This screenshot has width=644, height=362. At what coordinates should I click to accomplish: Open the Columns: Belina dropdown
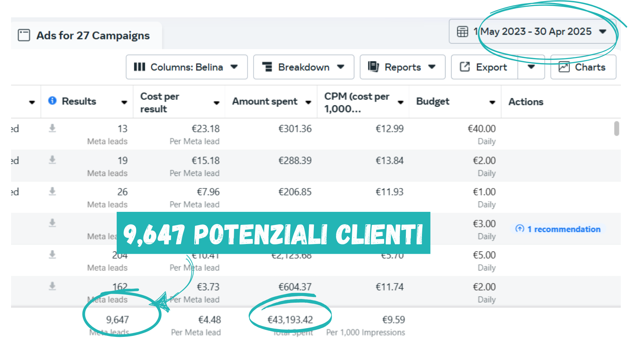[187, 67]
